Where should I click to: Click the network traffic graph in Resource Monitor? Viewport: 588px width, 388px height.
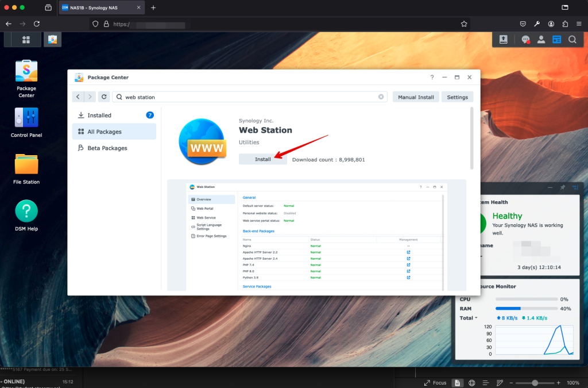click(x=535, y=340)
